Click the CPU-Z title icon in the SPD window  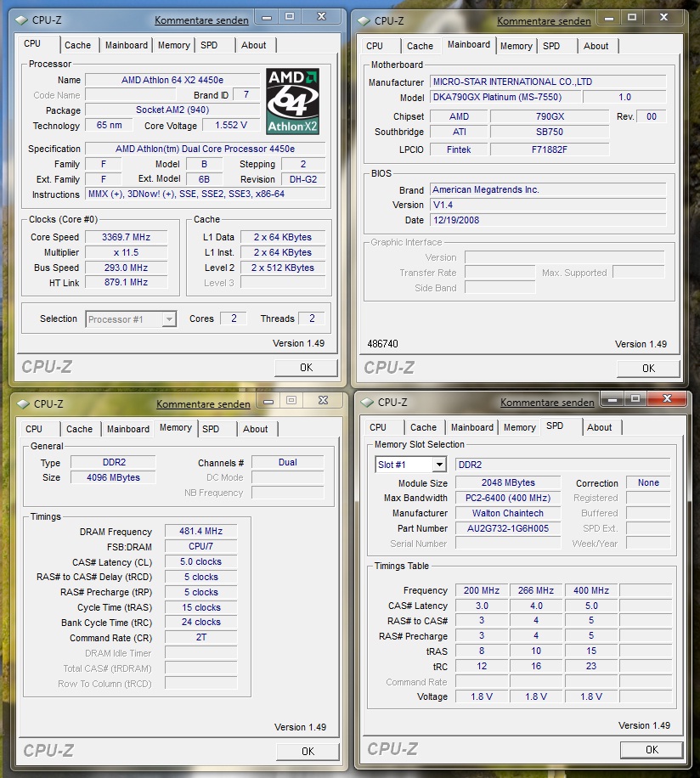point(367,403)
